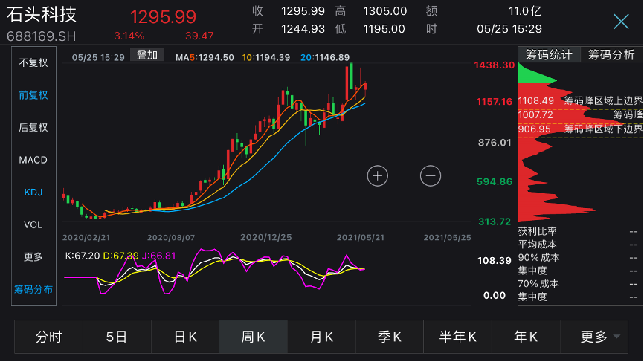Zoom in chart with plus icon
Screen dimensions: 644x362
pyautogui.click(x=378, y=175)
